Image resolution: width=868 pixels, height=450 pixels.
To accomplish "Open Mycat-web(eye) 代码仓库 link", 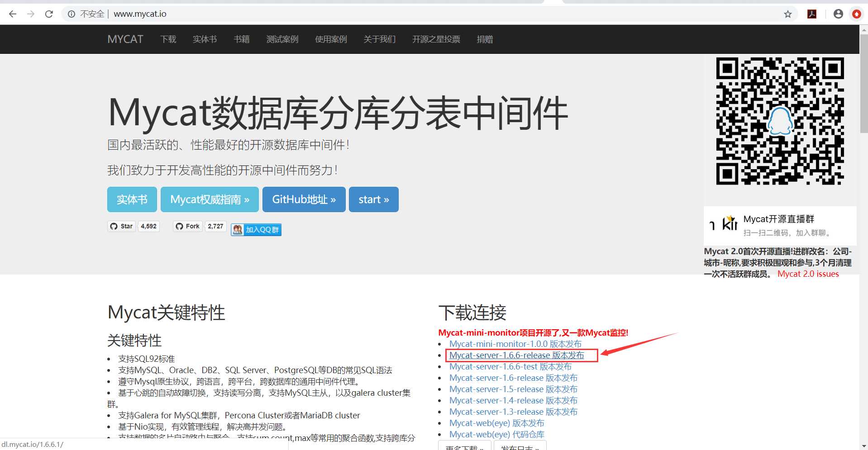I will [497, 435].
